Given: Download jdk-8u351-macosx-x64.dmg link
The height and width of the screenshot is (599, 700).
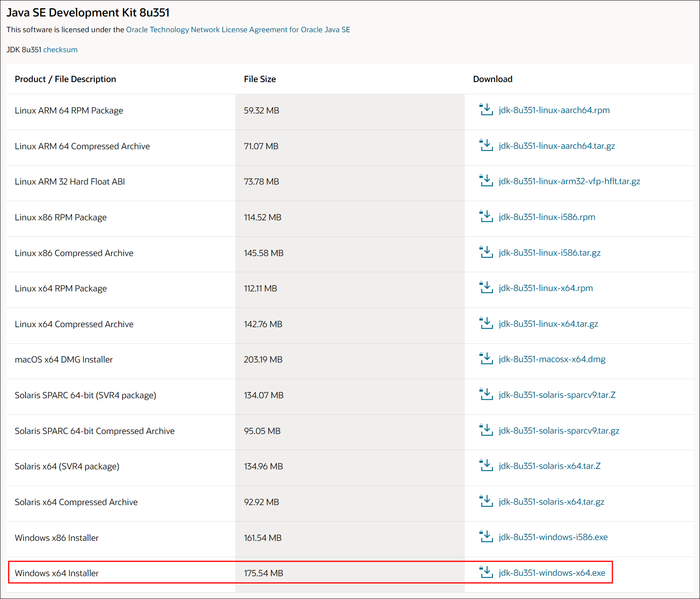Looking at the screenshot, I should point(552,359).
